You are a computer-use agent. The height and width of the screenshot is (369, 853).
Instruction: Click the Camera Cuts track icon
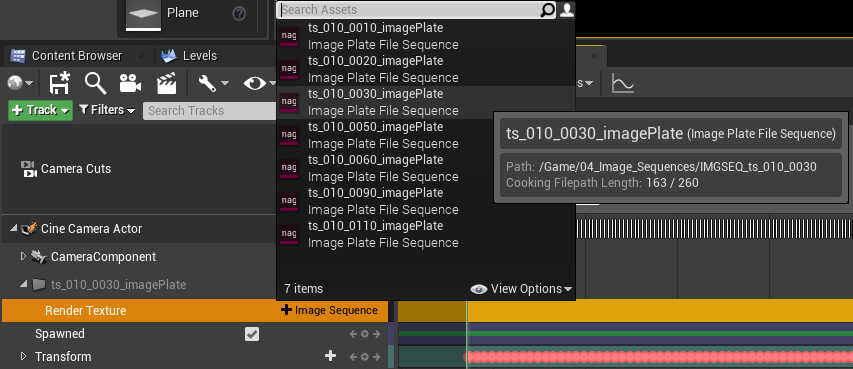pyautogui.click(x=28, y=169)
